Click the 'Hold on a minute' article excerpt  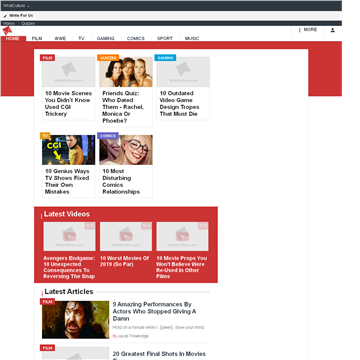[x=158, y=327]
